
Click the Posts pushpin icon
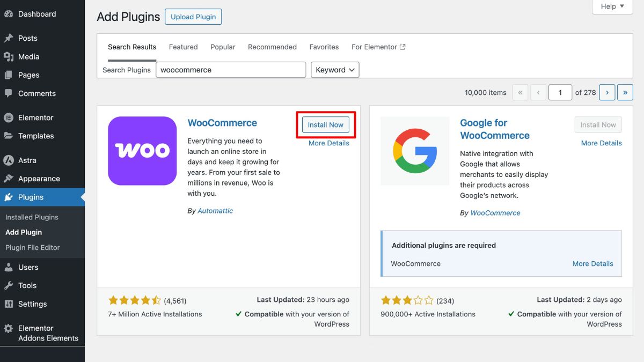point(9,38)
